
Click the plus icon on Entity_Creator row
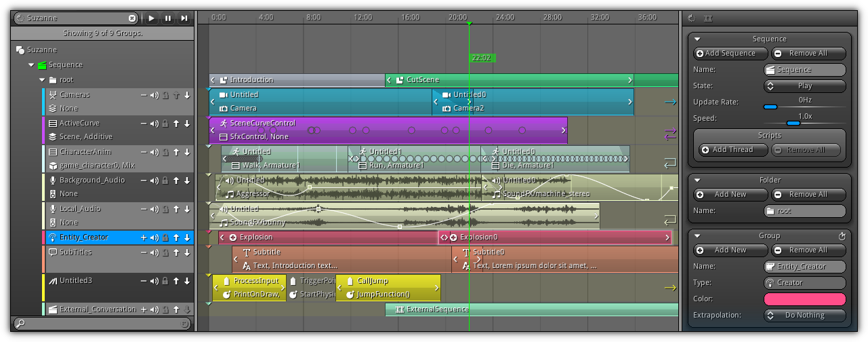[144, 238]
